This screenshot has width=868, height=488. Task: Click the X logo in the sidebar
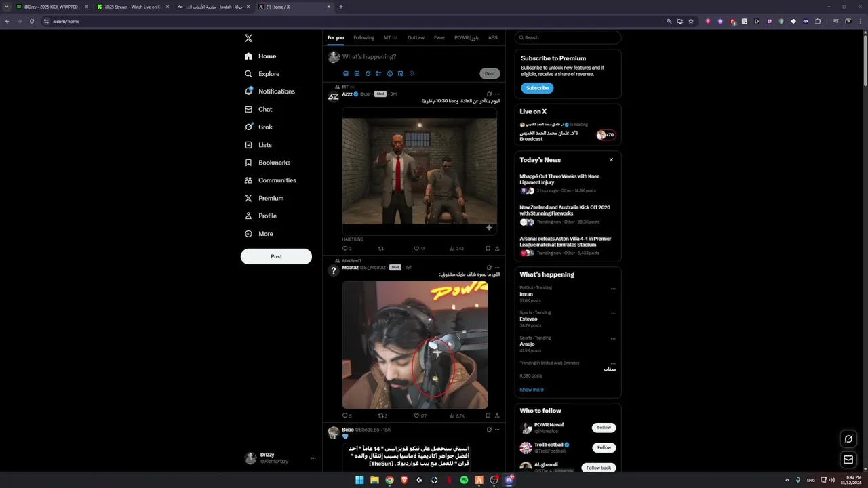(249, 39)
